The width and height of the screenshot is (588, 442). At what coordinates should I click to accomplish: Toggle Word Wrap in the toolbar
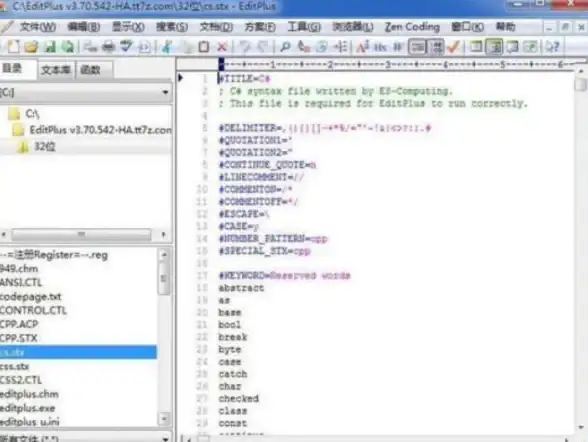(417, 47)
